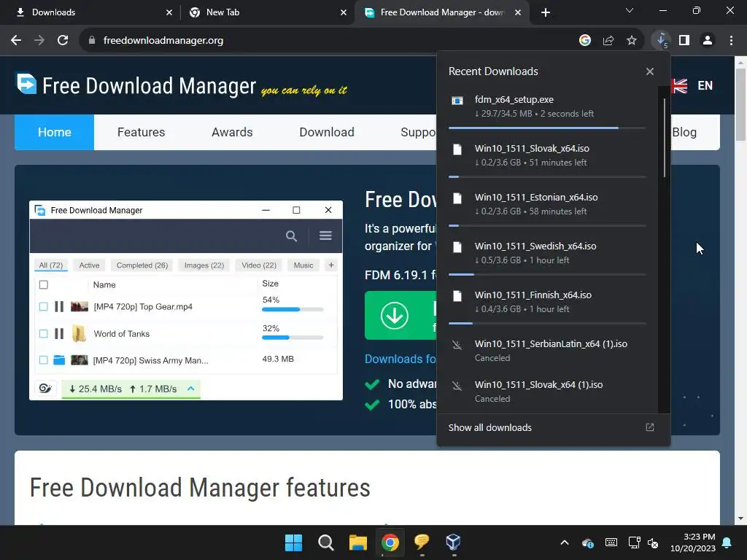The image size is (747, 560).
Task: Click the Win10_1511_Estonian_x64.iso file icon
Action: (457, 198)
